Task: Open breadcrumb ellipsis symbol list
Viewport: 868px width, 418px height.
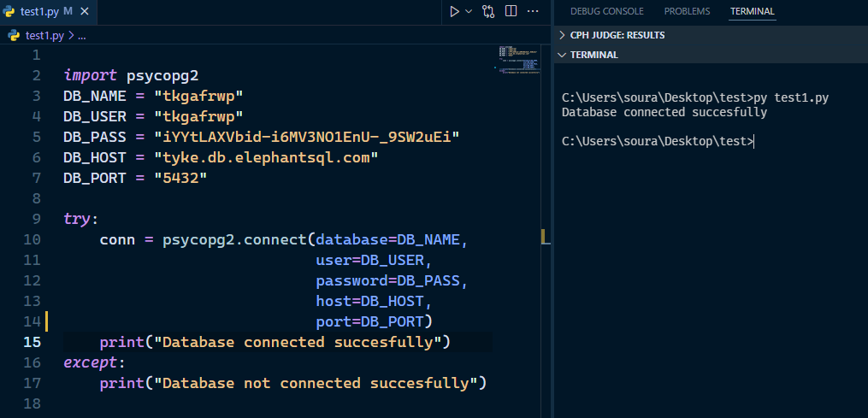Action: (x=81, y=36)
